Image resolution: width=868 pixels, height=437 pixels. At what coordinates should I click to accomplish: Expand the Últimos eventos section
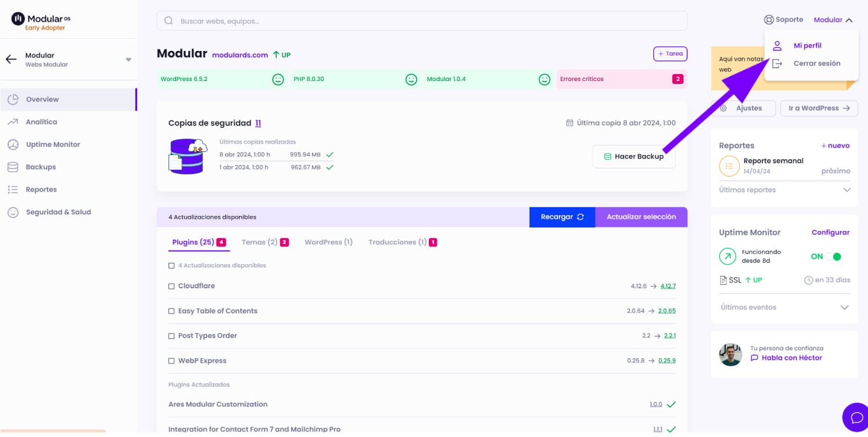click(x=785, y=308)
